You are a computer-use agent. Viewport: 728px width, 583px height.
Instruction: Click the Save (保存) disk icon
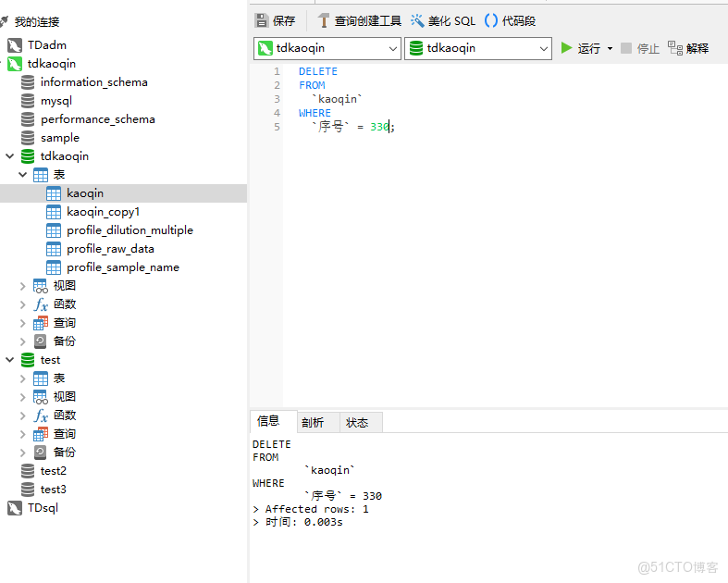(x=262, y=20)
